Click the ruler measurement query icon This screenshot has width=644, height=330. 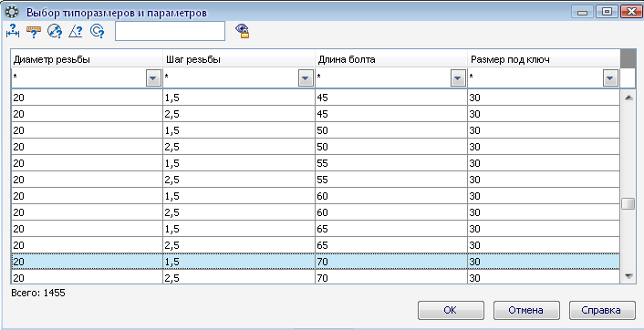pyautogui.click(x=34, y=31)
